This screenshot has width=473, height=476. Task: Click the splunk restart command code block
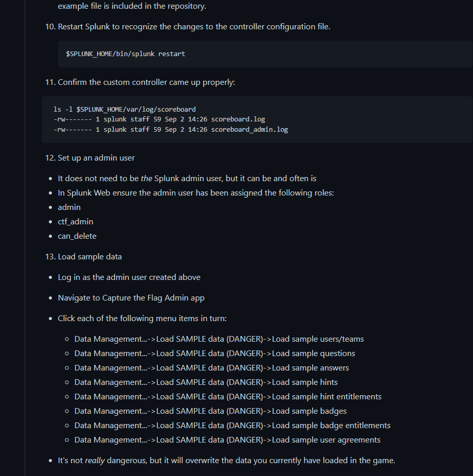tap(125, 54)
